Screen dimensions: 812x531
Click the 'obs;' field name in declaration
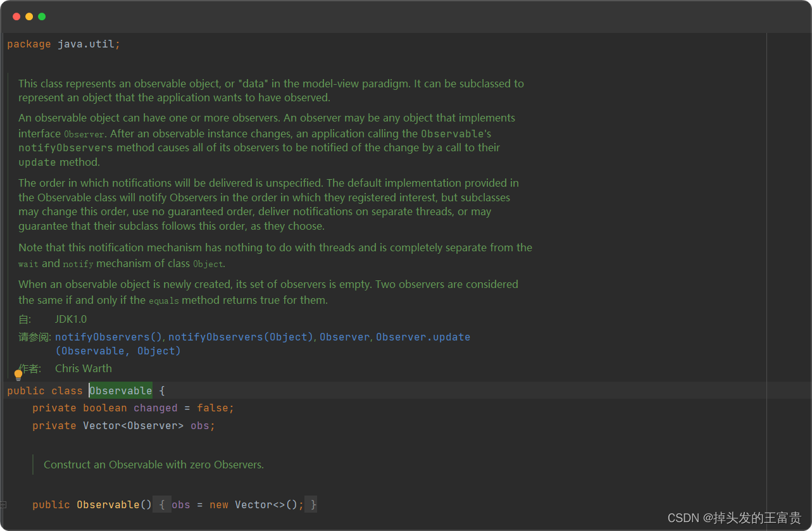[x=203, y=426]
